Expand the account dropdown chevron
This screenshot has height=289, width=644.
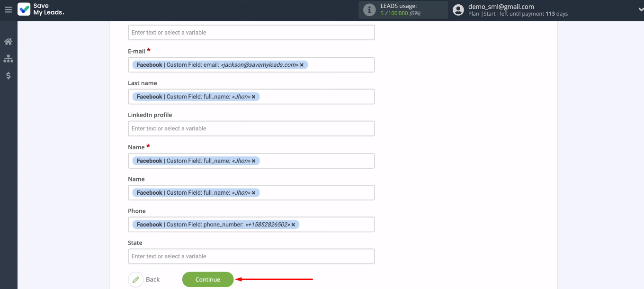point(641,9)
